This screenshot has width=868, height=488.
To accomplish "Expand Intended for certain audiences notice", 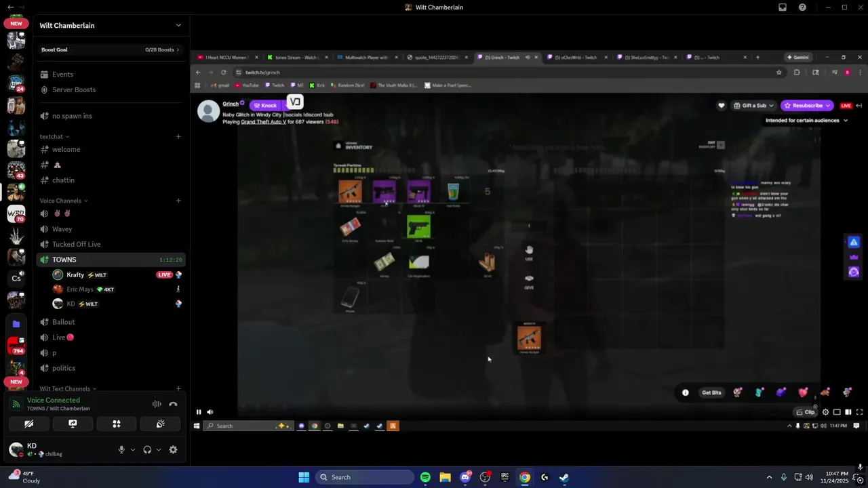I will (x=807, y=121).
